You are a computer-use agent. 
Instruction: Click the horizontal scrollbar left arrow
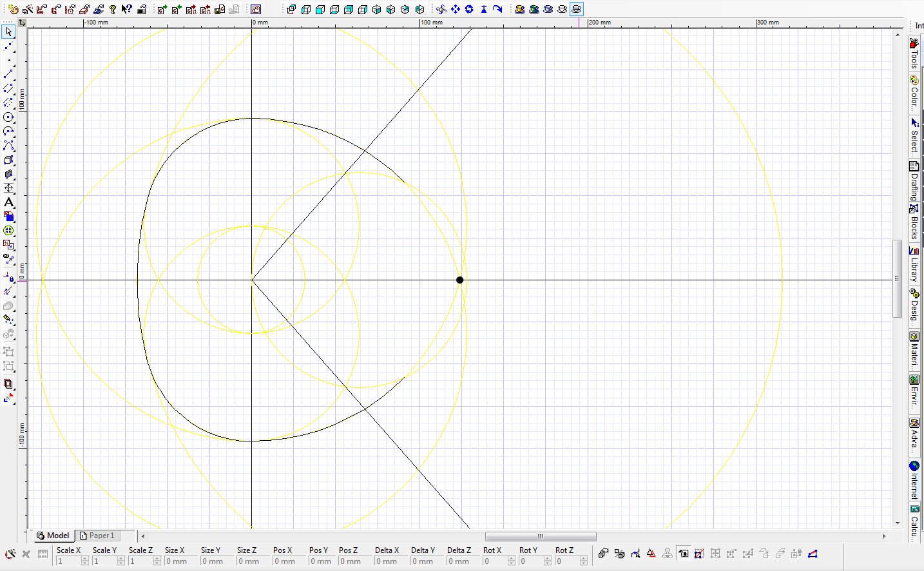[143, 536]
